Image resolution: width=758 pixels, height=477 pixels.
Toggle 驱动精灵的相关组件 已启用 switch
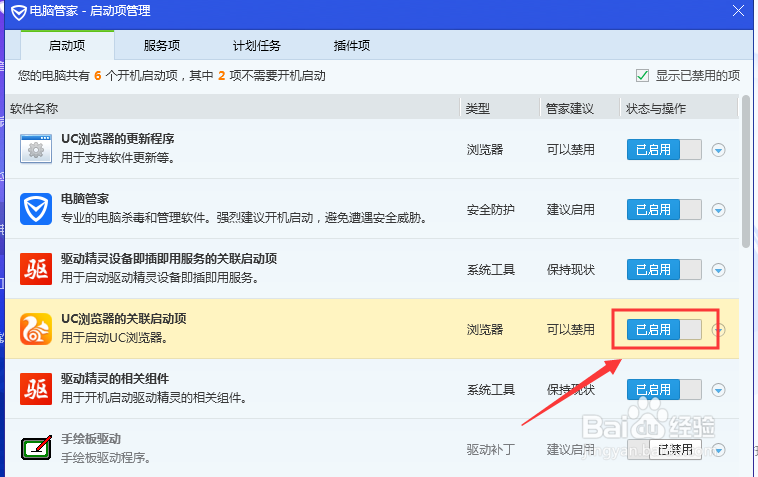[664, 390]
